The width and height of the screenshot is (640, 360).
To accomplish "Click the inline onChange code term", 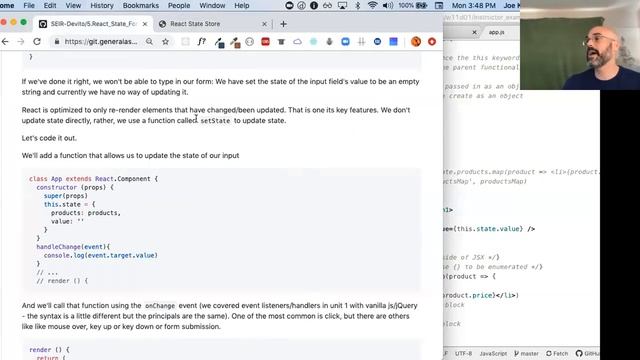I will (160, 306).
